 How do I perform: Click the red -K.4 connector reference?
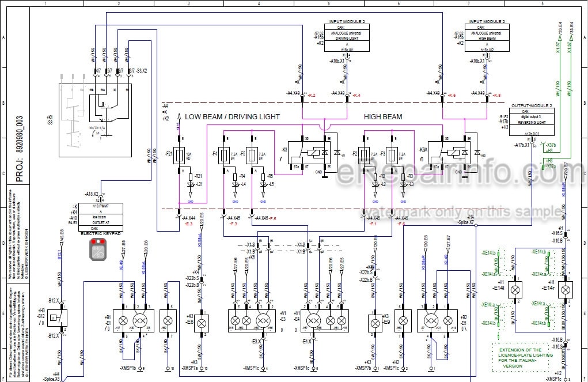(356, 95)
